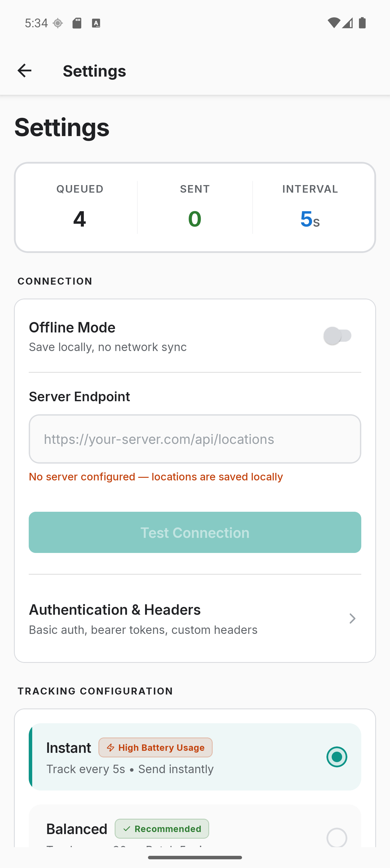Enable the Offline Mode switch
The width and height of the screenshot is (390, 868).
pyautogui.click(x=338, y=336)
